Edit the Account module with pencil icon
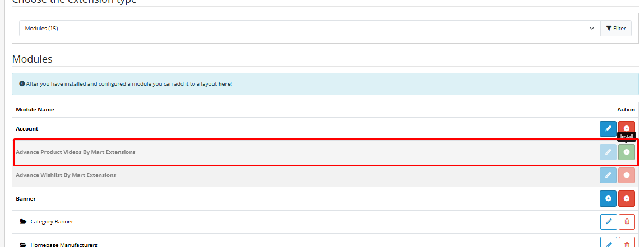Image resolution: width=644 pixels, height=247 pixels. pos(608,129)
